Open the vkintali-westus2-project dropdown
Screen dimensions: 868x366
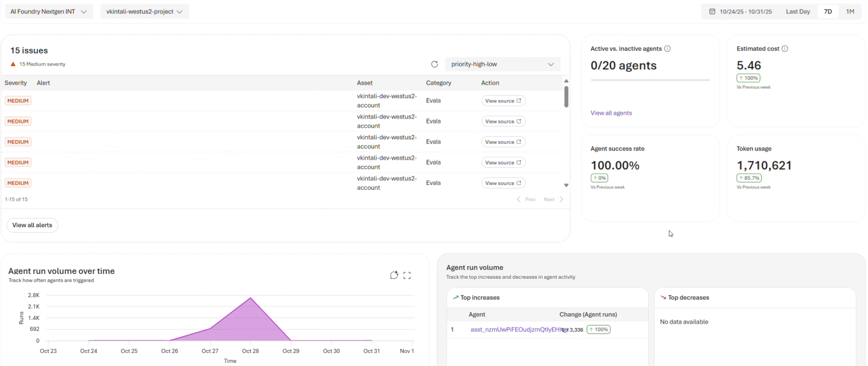(144, 11)
